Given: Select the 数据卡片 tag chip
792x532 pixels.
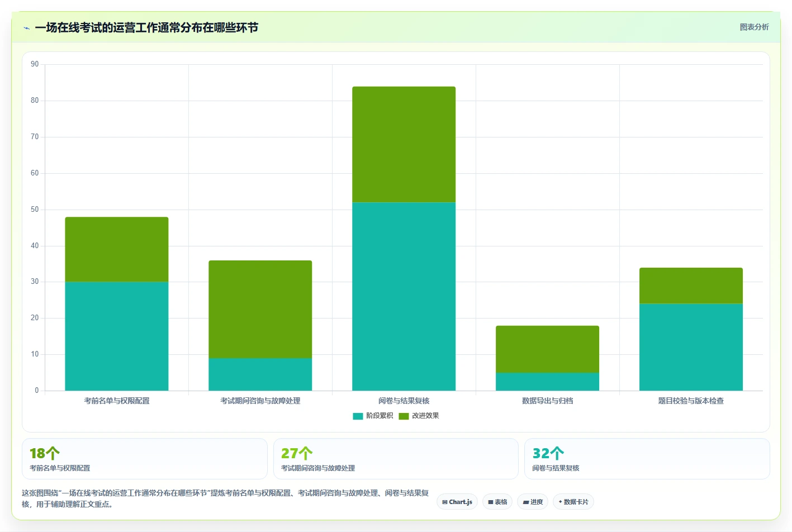Looking at the screenshot, I should 573,502.
